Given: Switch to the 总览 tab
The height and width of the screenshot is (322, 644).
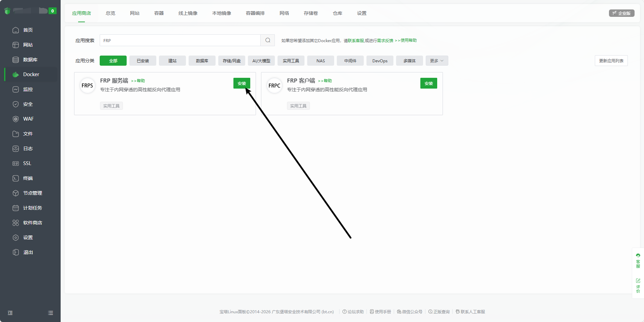Looking at the screenshot, I should pyautogui.click(x=110, y=13).
